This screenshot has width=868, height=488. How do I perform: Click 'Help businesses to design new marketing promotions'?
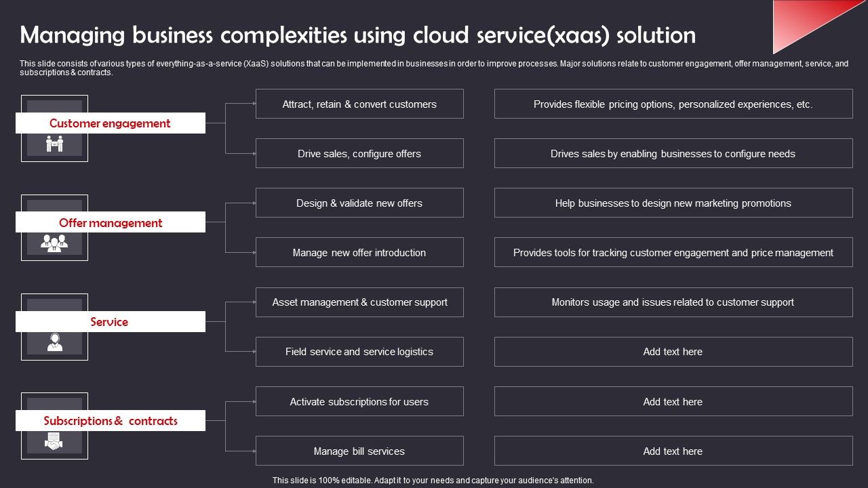click(673, 203)
